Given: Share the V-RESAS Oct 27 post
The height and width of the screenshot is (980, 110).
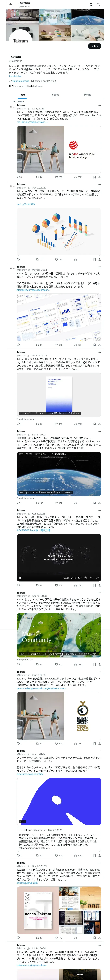Looking at the screenshot, I should [x=99, y=260].
